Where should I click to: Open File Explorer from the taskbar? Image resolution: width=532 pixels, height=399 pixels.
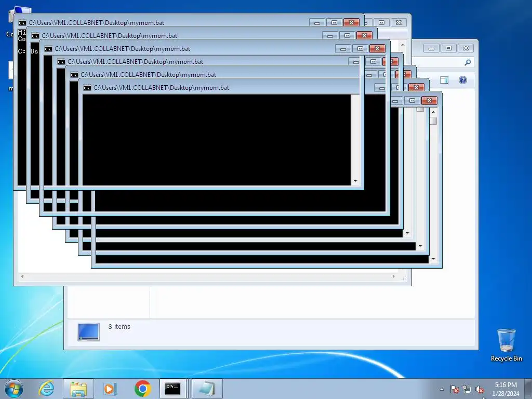point(78,389)
